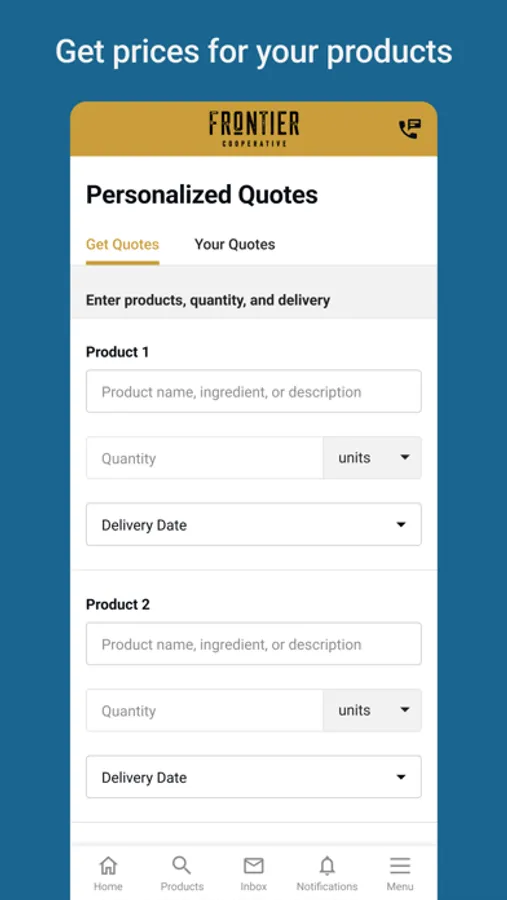Click the Frontier Cooperative logo
This screenshot has height=900, width=507.
[x=254, y=129]
